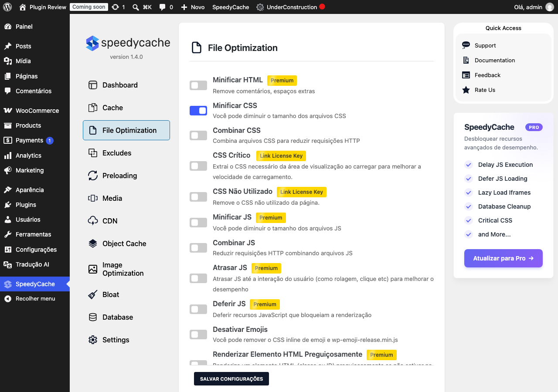Viewport: 558px width, 392px height.
Task: Open the Object Cache tab
Action: (126, 243)
